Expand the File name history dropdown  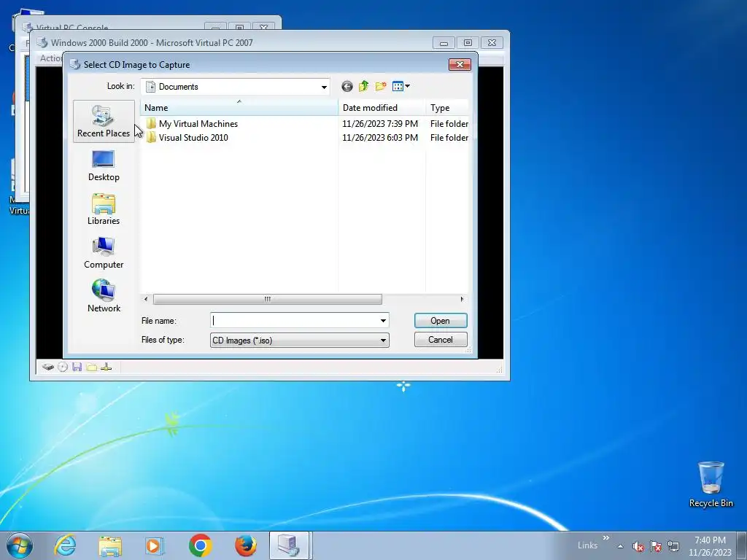pyautogui.click(x=383, y=321)
